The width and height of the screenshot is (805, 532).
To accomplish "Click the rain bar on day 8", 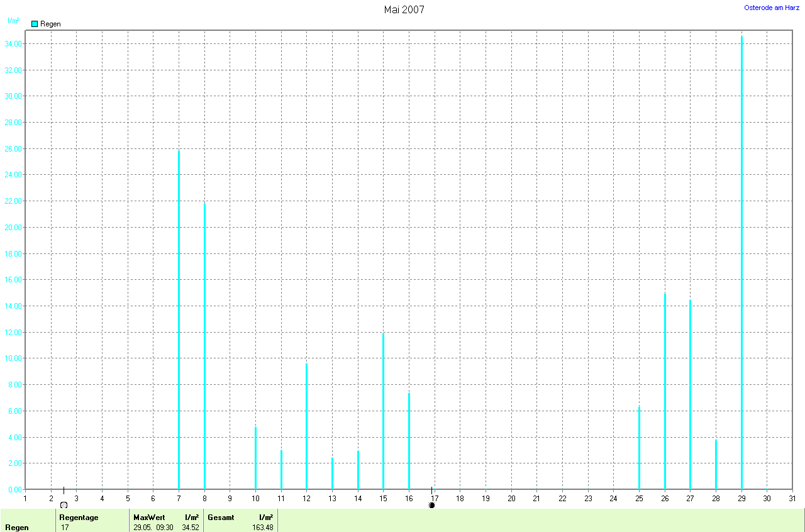I will pos(204,346).
